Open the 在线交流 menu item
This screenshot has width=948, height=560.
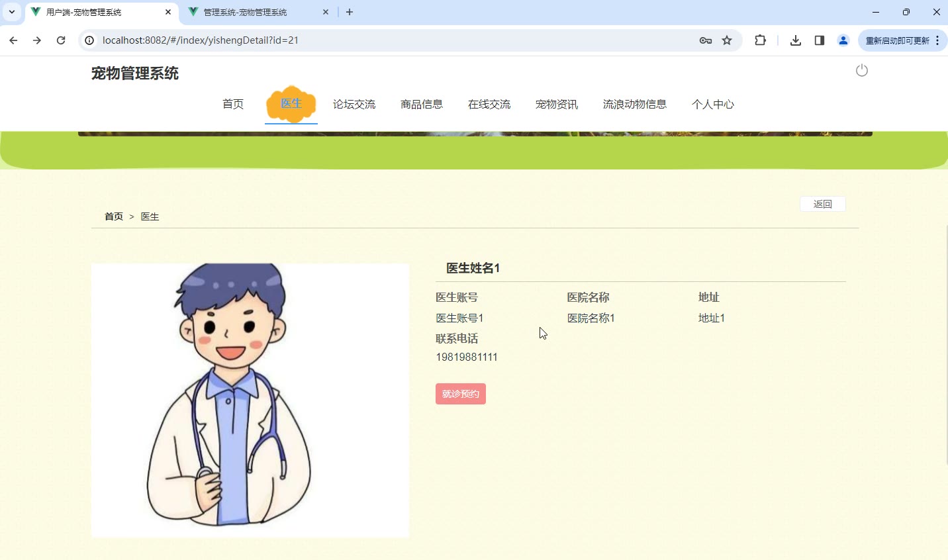click(489, 104)
